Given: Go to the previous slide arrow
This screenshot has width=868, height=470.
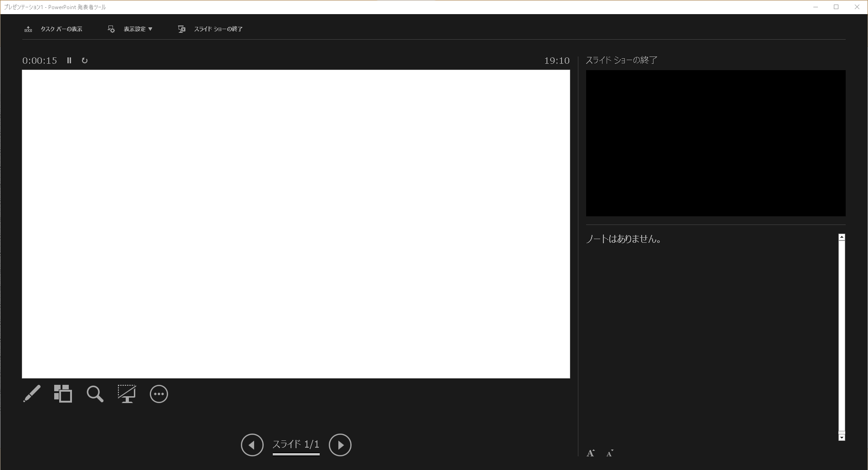Looking at the screenshot, I should [252, 445].
